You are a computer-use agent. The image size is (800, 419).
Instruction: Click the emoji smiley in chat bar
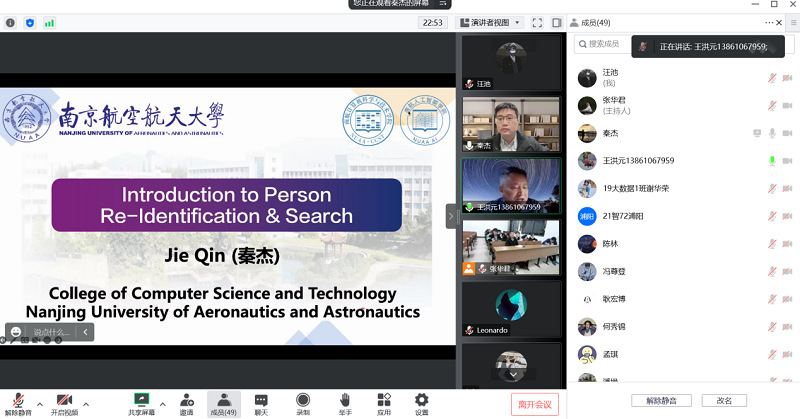[x=16, y=332]
